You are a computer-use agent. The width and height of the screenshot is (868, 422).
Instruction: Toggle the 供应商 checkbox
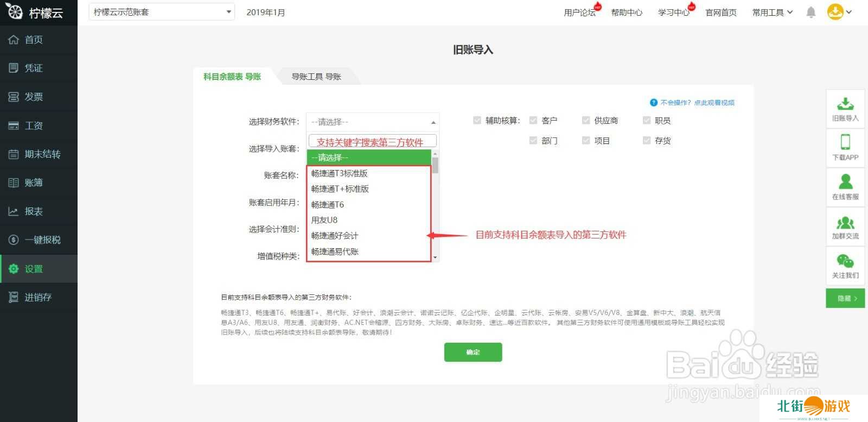point(586,121)
